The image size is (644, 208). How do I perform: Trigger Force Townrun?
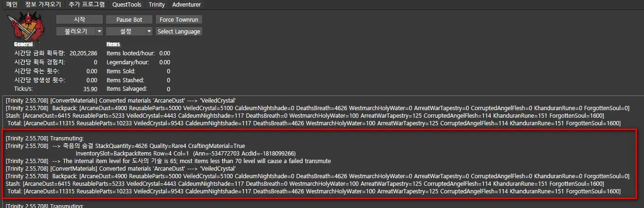click(179, 19)
